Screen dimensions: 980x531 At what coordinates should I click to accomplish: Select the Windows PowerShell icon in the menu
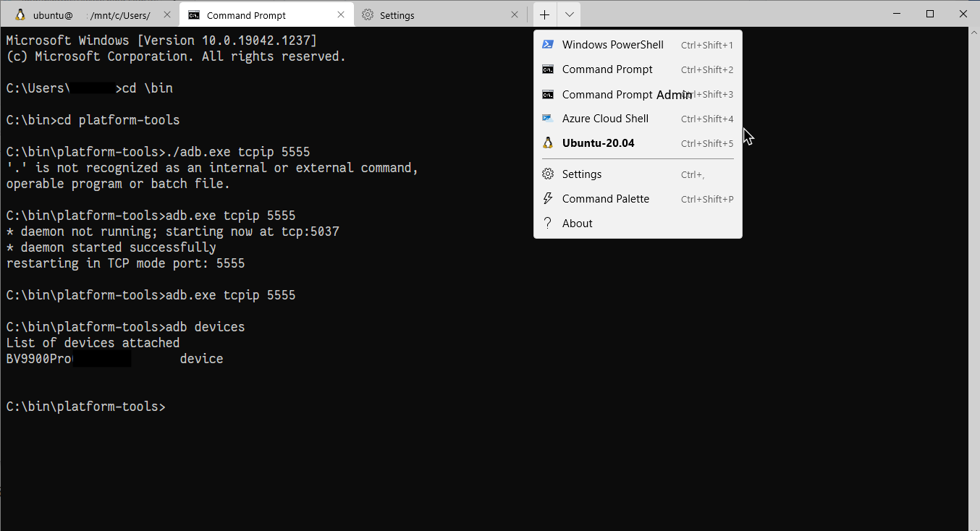click(x=548, y=44)
